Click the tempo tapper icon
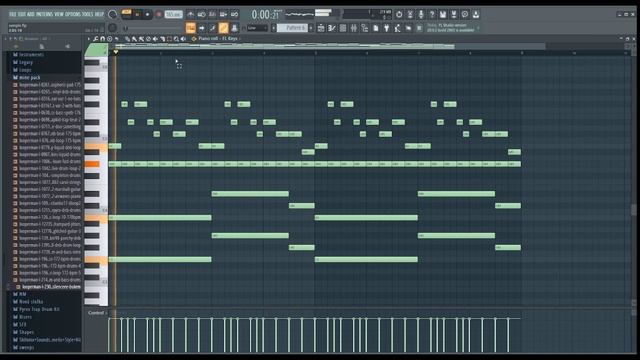The image size is (640, 360). tap(397, 28)
